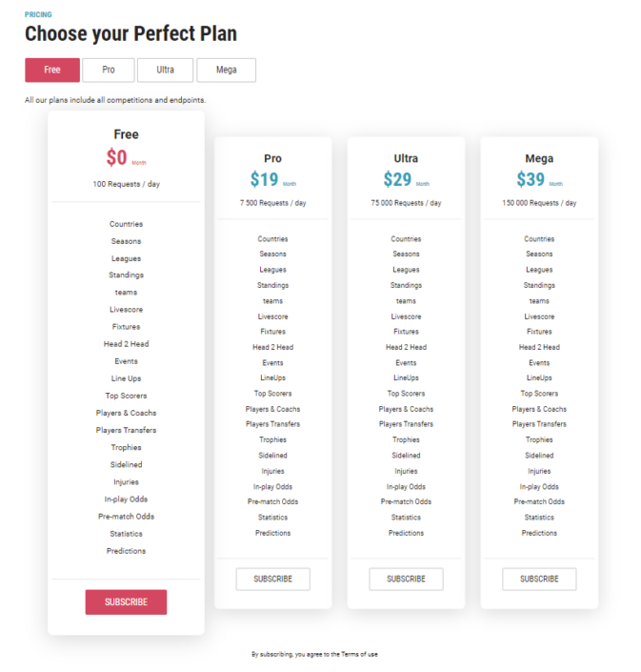This screenshot has height=672, width=641.
Task: Select the $29 Ultra plan price
Action: click(397, 179)
